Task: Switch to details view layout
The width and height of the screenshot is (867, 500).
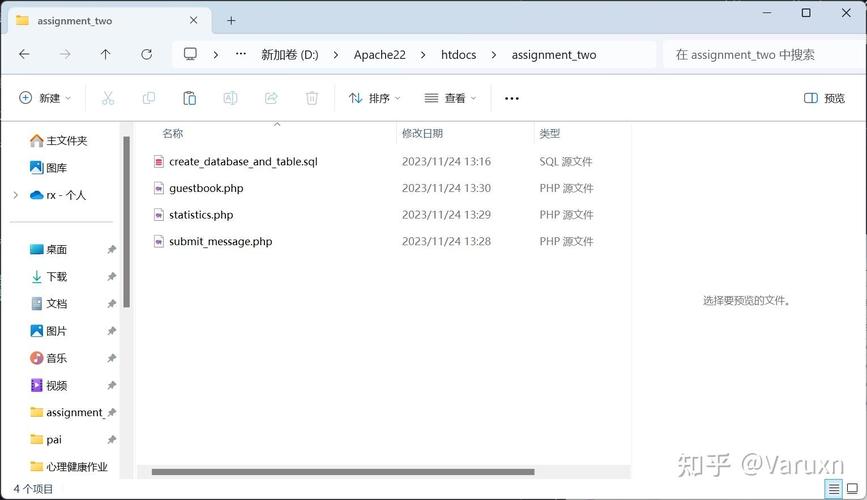Action: (833, 488)
